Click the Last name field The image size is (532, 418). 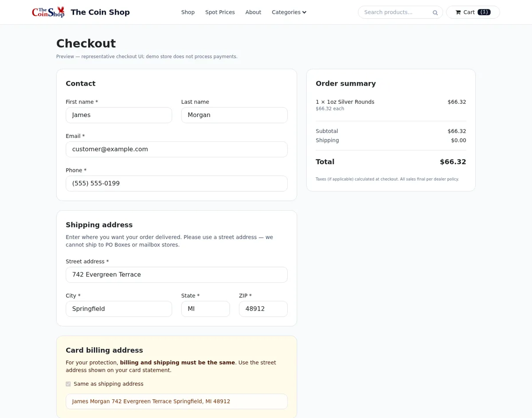click(x=235, y=115)
